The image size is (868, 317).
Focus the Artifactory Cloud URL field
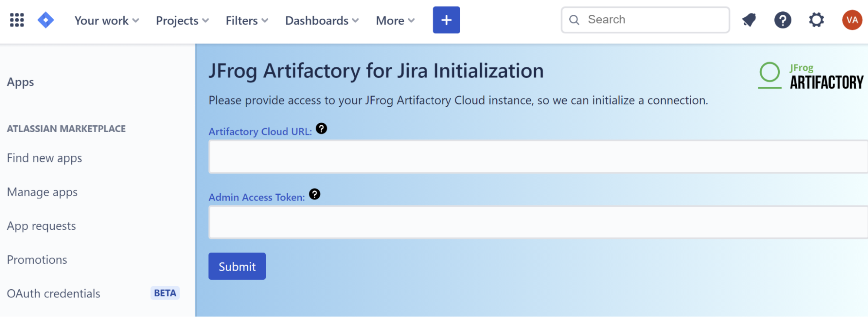(538, 157)
